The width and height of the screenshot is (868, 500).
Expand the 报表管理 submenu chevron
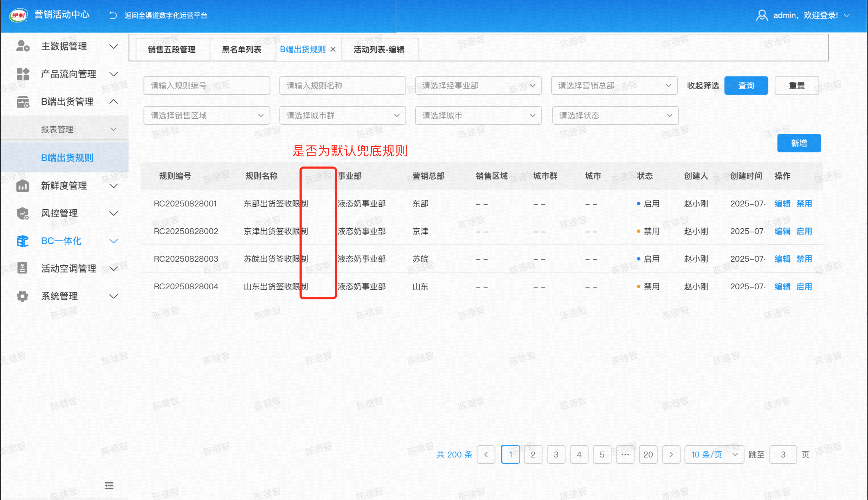click(113, 129)
